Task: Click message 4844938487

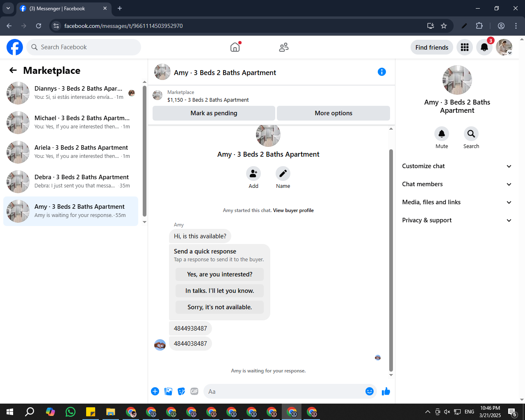Action: (190, 329)
